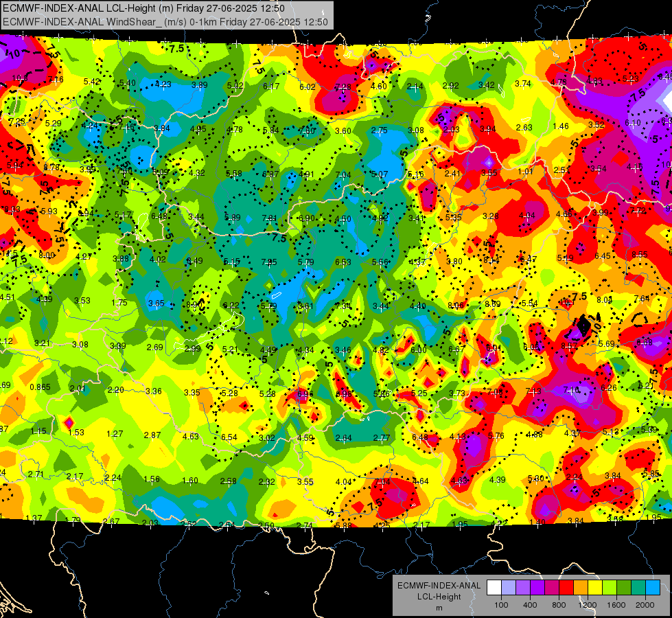Select the grid value 1.56

[x=152, y=479]
